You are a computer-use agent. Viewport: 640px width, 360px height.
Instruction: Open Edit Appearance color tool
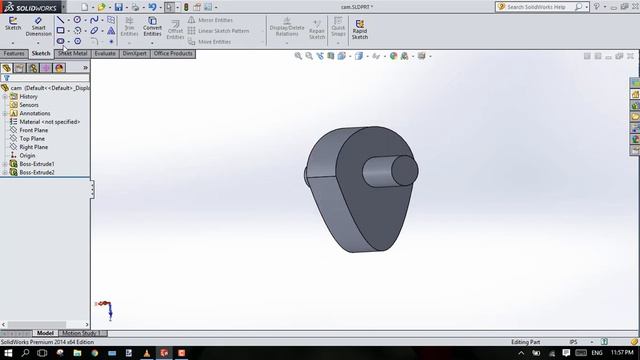(393, 56)
